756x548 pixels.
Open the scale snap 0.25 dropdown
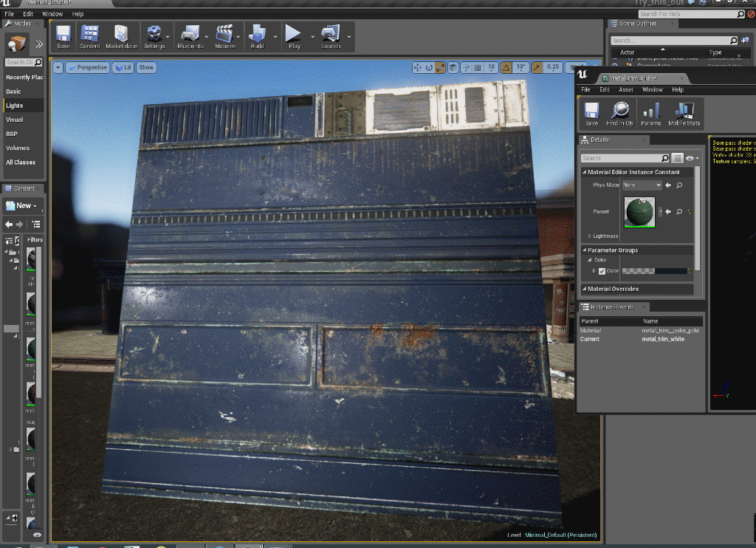click(553, 67)
